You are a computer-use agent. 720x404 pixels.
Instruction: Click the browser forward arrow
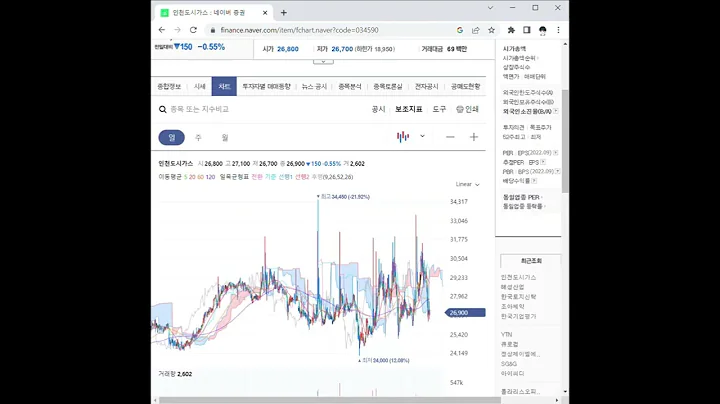[x=177, y=30]
